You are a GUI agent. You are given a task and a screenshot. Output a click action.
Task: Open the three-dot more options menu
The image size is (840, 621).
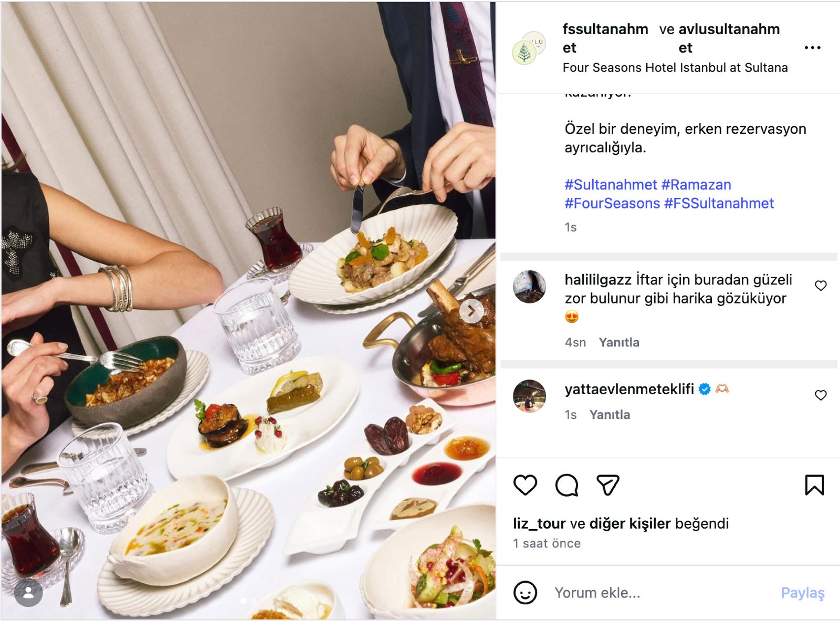click(812, 48)
